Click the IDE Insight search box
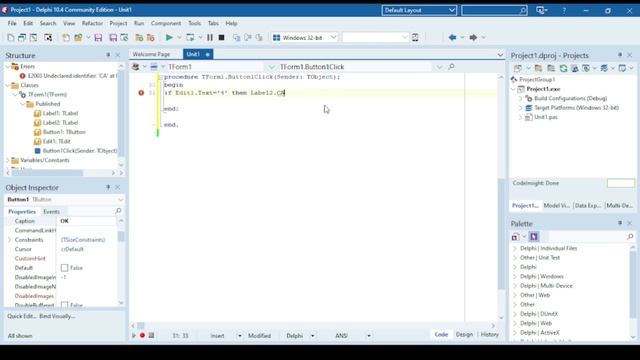 pos(494,10)
